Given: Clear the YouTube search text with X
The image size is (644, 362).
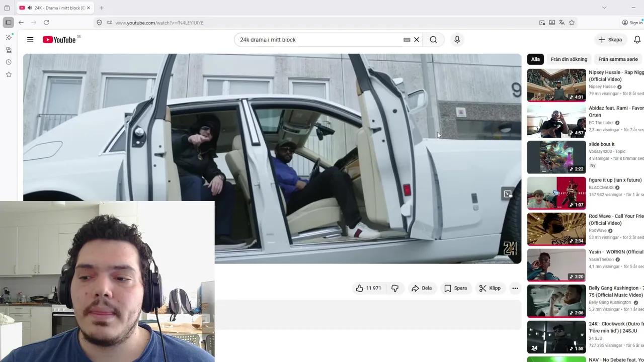Looking at the screenshot, I should [417, 40].
